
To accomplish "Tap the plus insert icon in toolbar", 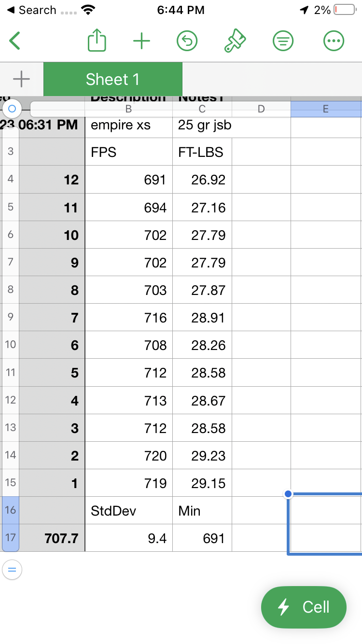I will [141, 41].
